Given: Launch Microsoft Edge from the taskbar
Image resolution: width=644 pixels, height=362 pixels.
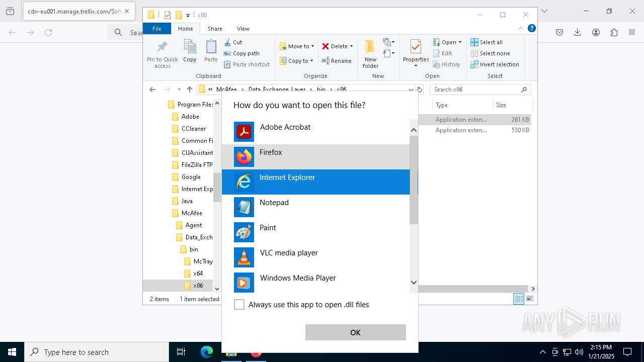Looking at the screenshot, I should [x=207, y=352].
